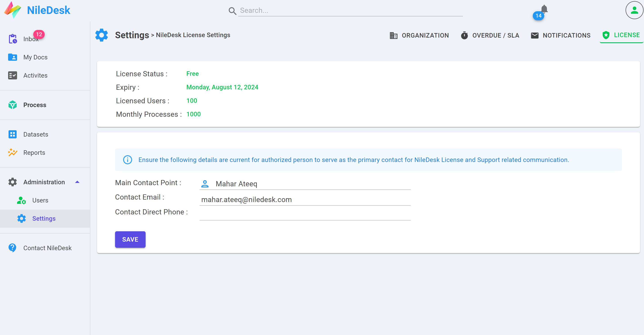Click 'NileDesk License Settings' breadcrumb text
Screen dimensions: 644x335
(x=193, y=35)
